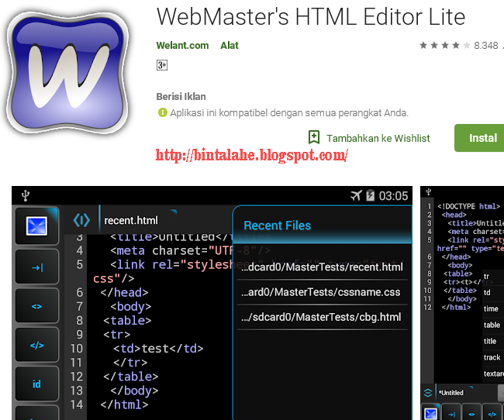Click Tambahkan ke Wishlist text
Image resolution: width=504 pixels, height=420 pixels.
click(x=378, y=138)
